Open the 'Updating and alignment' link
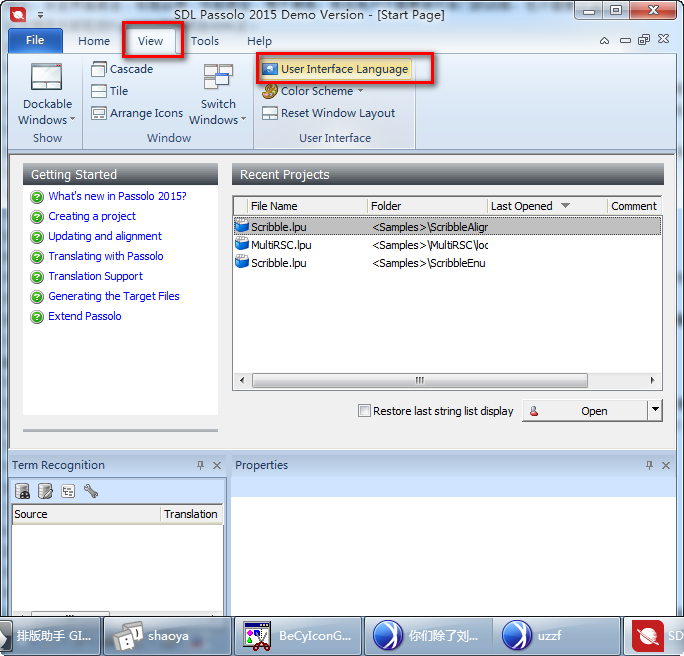The width and height of the screenshot is (684, 656). tap(105, 236)
